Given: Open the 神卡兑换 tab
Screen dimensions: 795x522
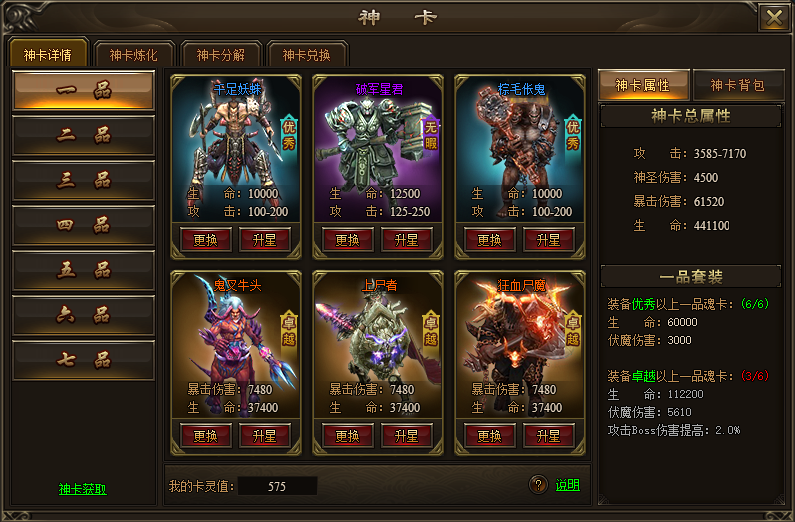Looking at the screenshot, I should (x=307, y=54).
